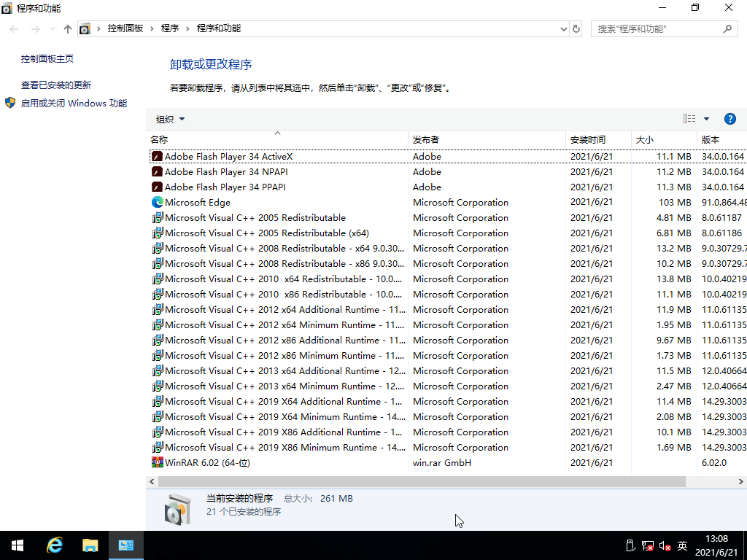
Task: Navigate up one level in the path
Action: click(x=67, y=29)
